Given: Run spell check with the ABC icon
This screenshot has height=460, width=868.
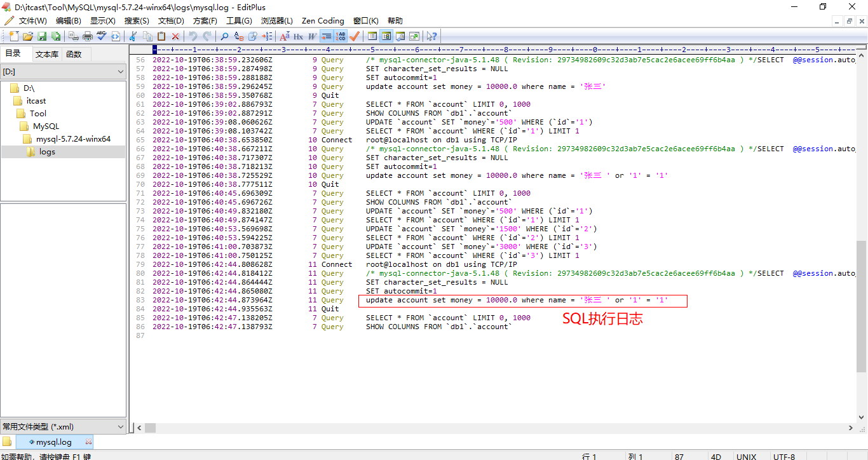Looking at the screenshot, I should click(x=102, y=36).
